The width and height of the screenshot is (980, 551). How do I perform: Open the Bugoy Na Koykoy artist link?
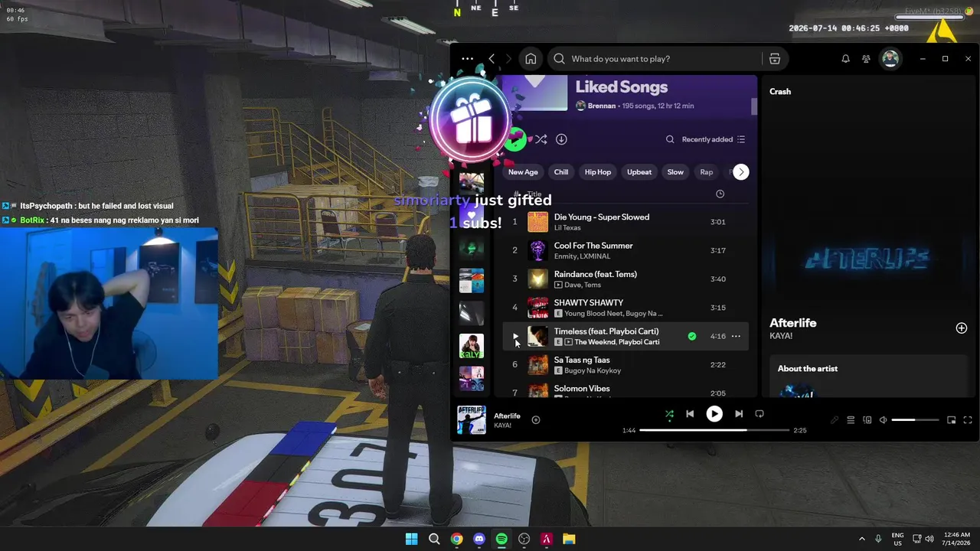(593, 370)
